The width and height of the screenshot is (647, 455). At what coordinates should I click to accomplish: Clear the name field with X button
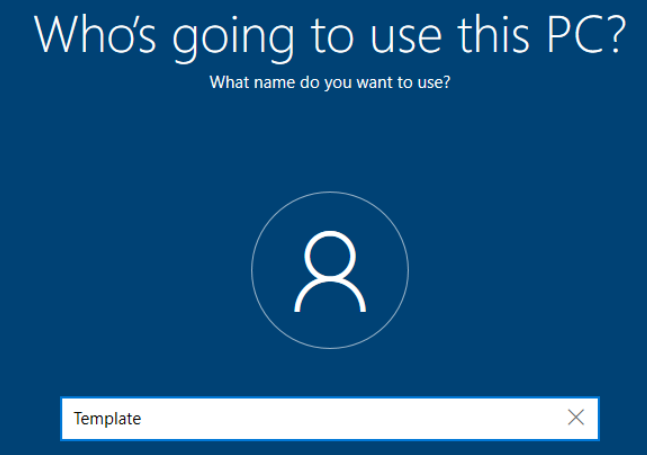coord(576,418)
